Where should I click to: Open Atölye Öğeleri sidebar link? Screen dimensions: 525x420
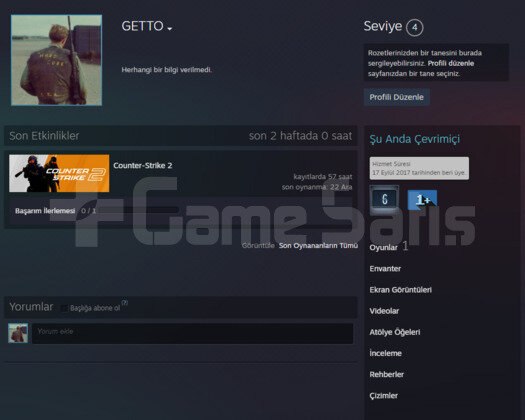pos(395,332)
